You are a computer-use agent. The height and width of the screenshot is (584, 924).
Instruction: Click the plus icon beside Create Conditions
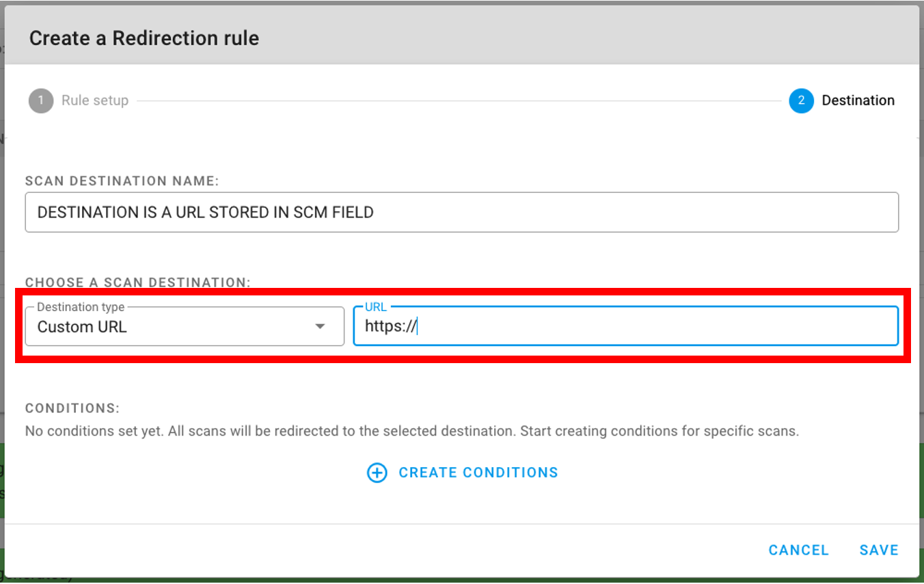[377, 473]
